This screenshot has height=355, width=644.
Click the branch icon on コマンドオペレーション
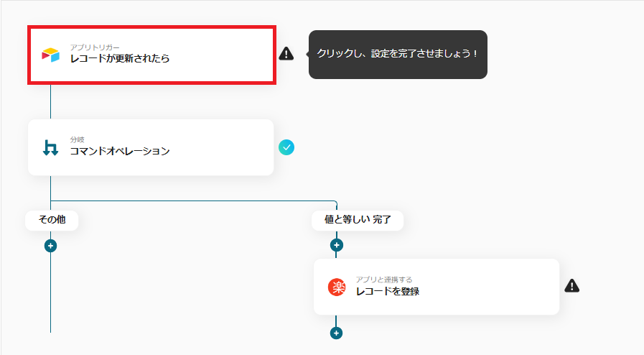tap(50, 148)
